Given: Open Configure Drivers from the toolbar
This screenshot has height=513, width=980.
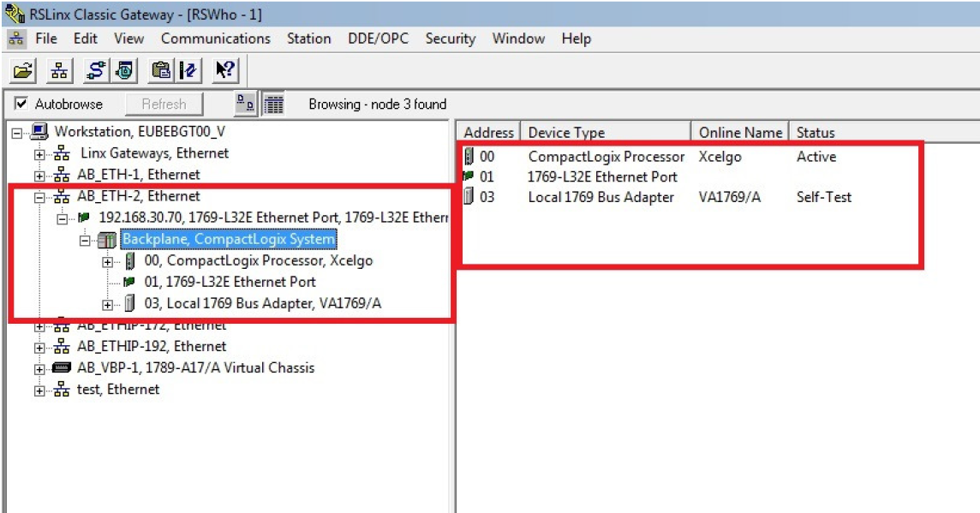Looking at the screenshot, I should 96,70.
